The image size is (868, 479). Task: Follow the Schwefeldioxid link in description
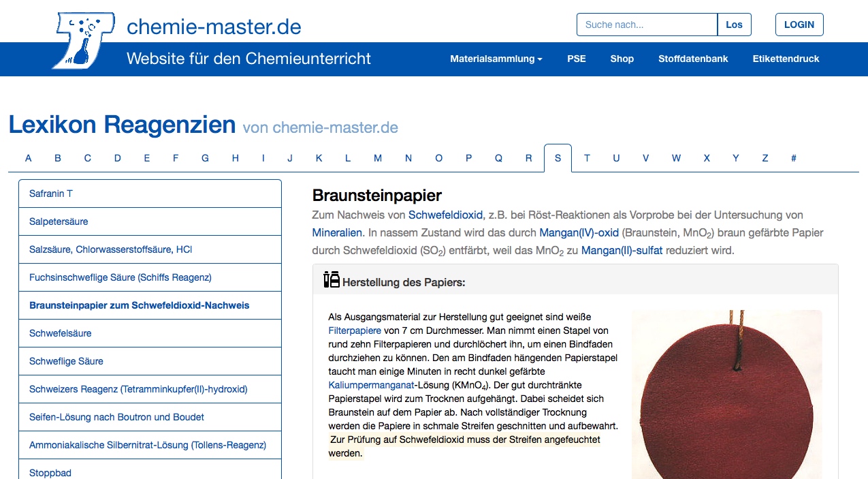click(x=446, y=215)
